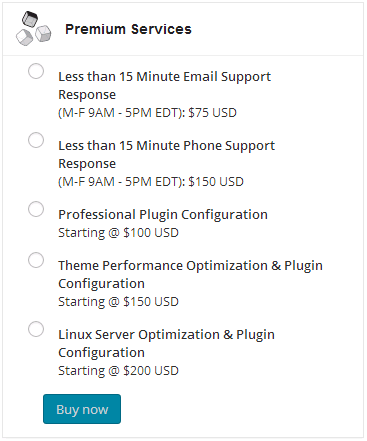
Task: Choose the Professional Plugin Configuration radio option
Action: tap(36, 209)
